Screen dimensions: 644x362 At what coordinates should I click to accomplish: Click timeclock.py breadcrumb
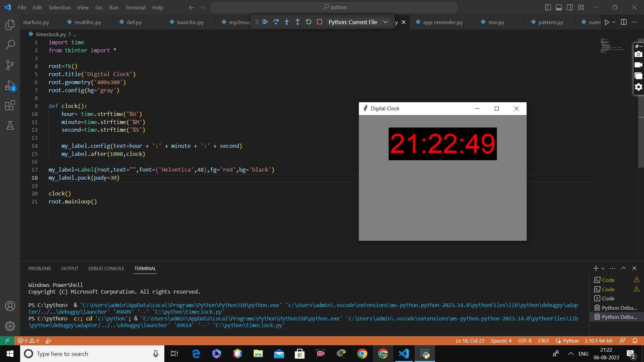pyautogui.click(x=51, y=34)
